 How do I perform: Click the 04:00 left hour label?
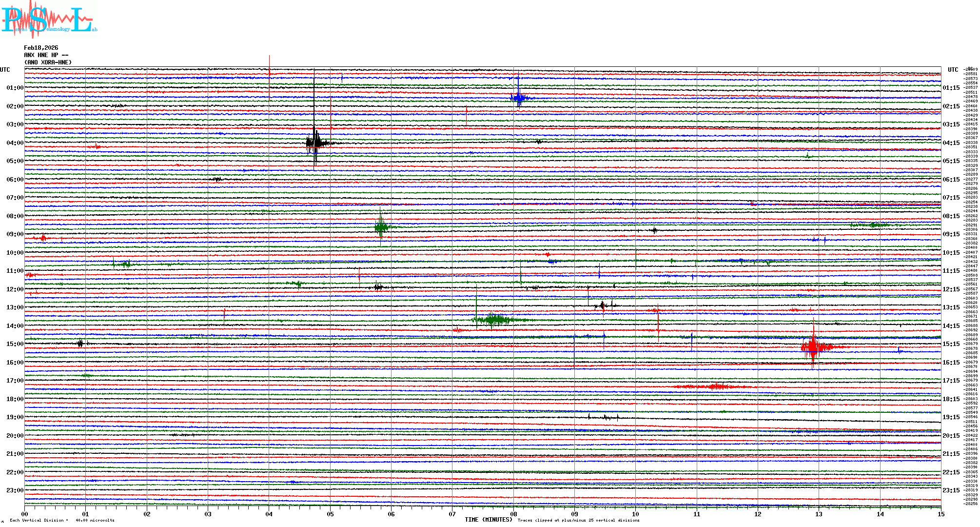(15, 143)
